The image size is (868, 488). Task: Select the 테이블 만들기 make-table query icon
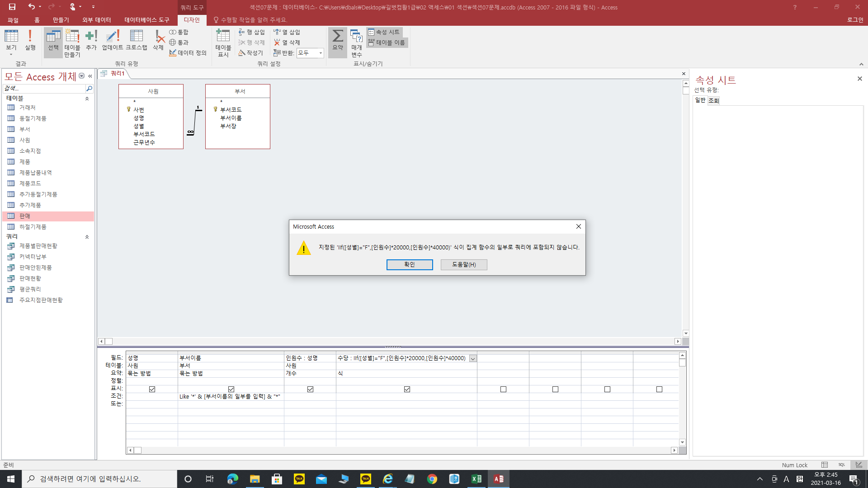72,42
